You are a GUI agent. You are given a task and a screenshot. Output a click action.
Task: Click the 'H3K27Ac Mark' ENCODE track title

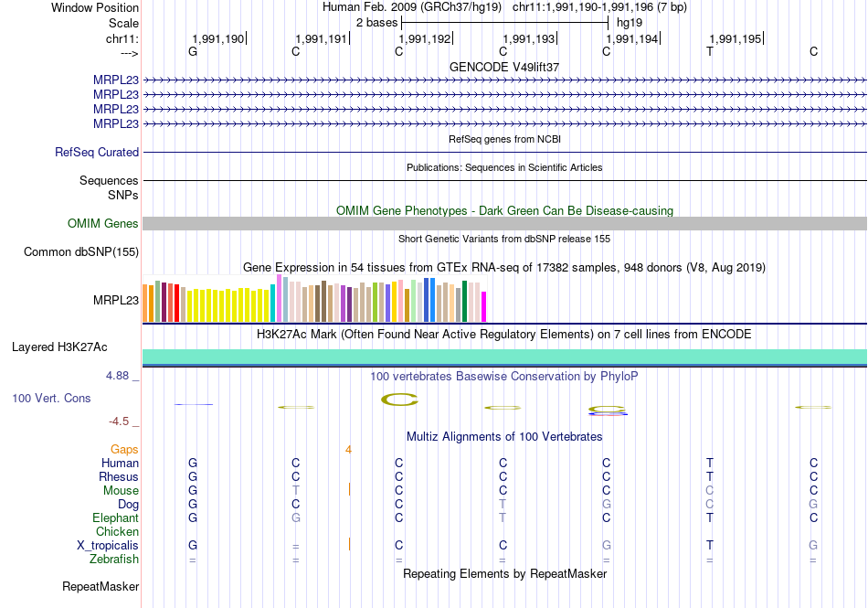click(504, 335)
